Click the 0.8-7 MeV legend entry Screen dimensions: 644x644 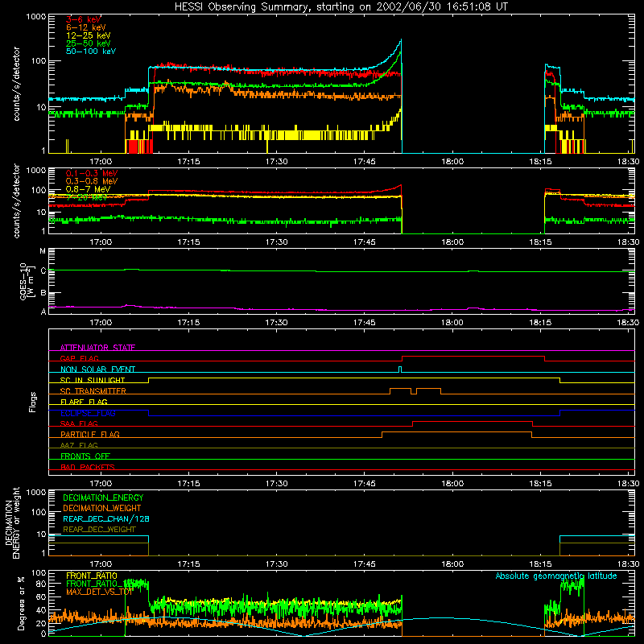coord(88,189)
